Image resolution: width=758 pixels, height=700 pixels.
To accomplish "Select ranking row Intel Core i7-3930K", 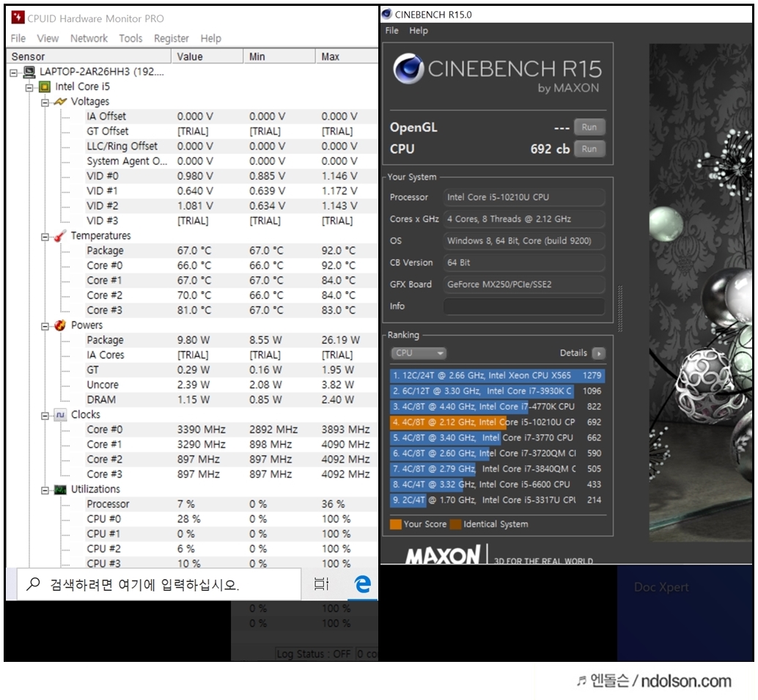I will pos(497,391).
